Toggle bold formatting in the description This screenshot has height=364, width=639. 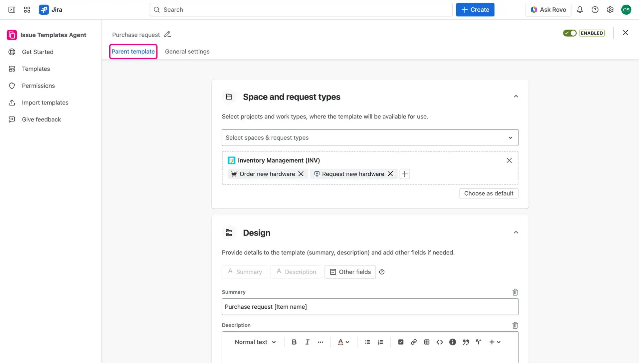(x=294, y=342)
